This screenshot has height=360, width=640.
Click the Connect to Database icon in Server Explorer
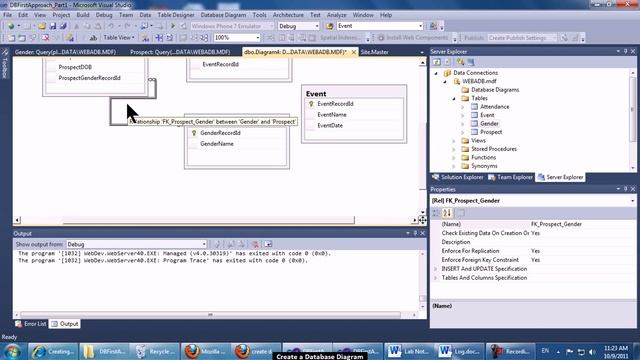tap(460, 62)
